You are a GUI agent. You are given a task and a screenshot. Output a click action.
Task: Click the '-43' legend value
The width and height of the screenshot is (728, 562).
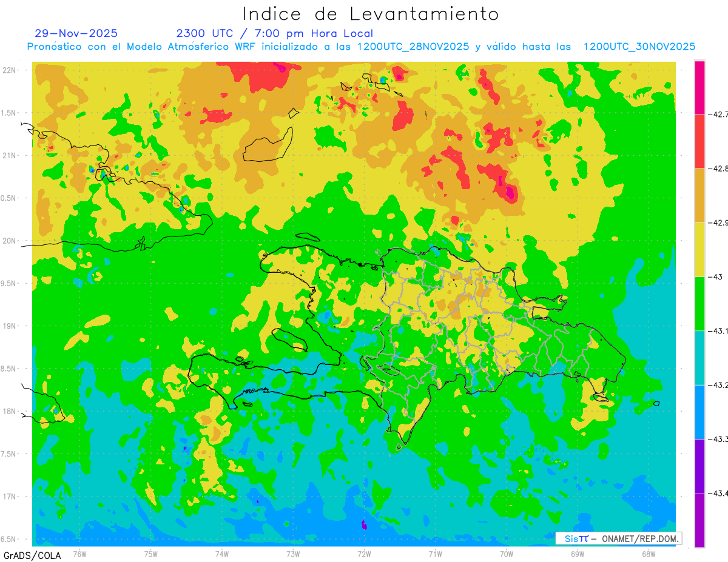pyautogui.click(x=716, y=276)
